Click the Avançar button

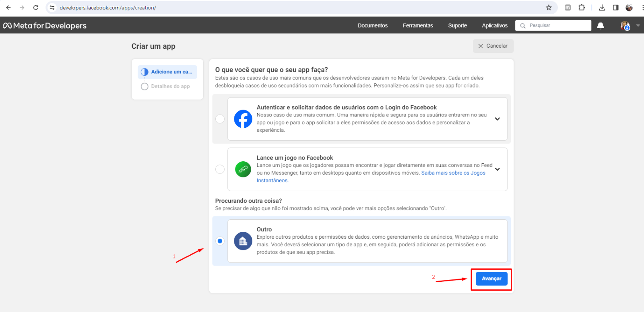(491, 279)
